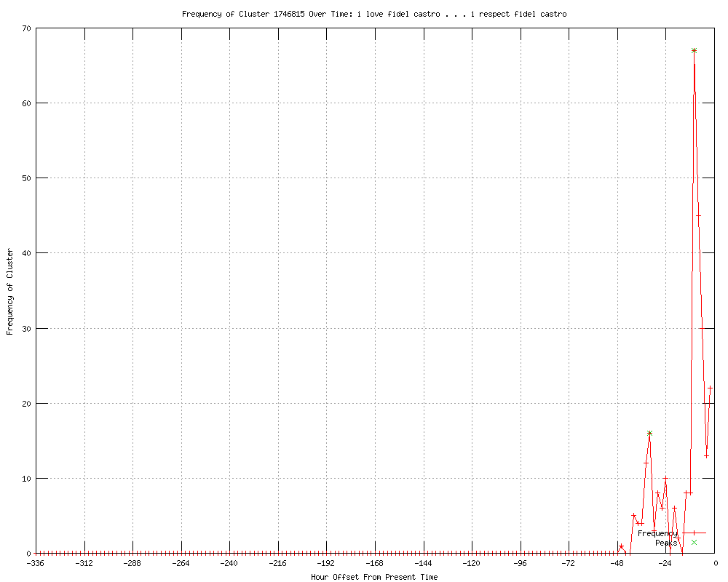
Task: Select the data point at frequency 13
Action: (x=706, y=455)
